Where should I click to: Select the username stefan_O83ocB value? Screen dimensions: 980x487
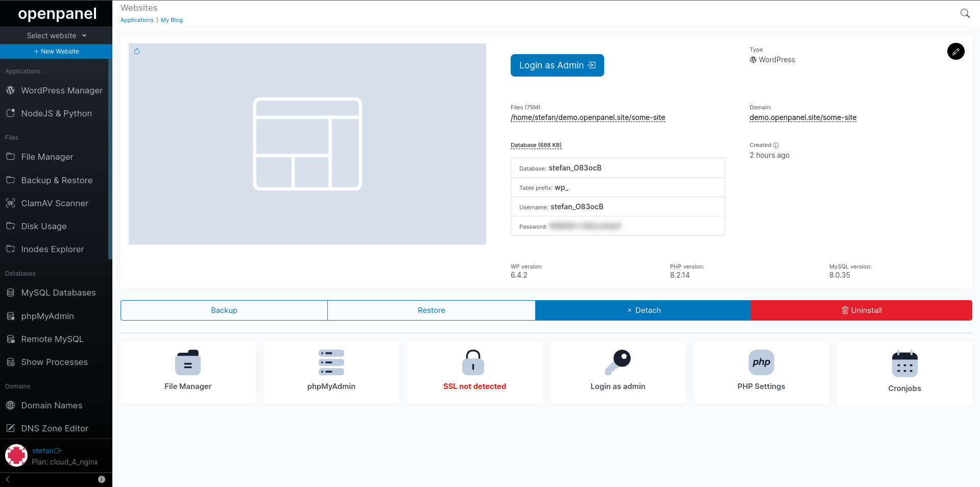click(x=577, y=207)
